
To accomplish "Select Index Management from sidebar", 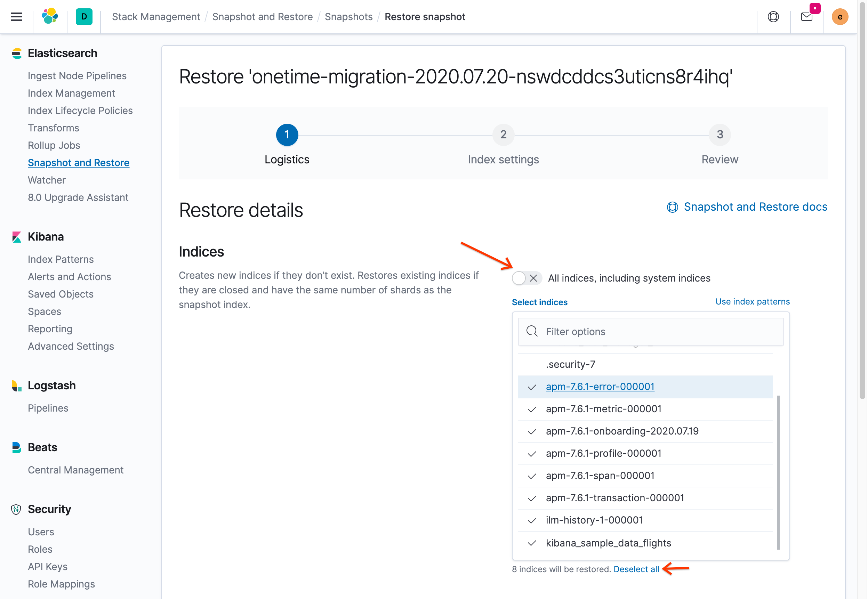I will [71, 93].
